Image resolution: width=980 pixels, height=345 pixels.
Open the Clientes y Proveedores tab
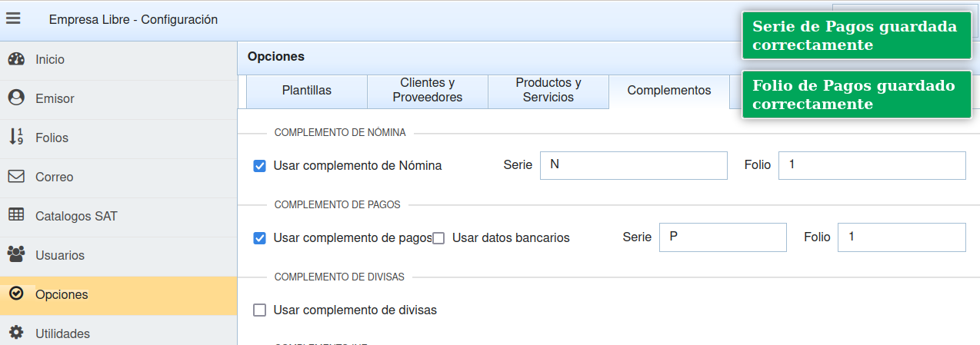[427, 91]
